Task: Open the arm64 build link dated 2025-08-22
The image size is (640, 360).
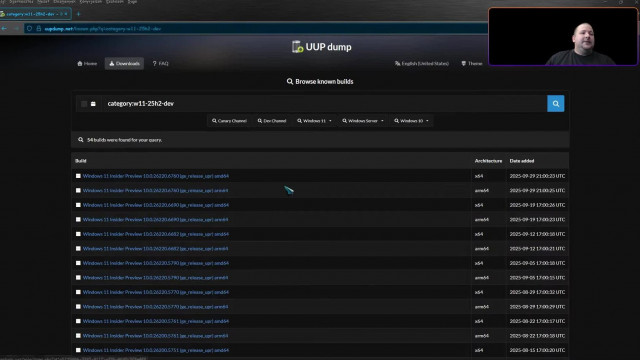Action: click(155, 336)
